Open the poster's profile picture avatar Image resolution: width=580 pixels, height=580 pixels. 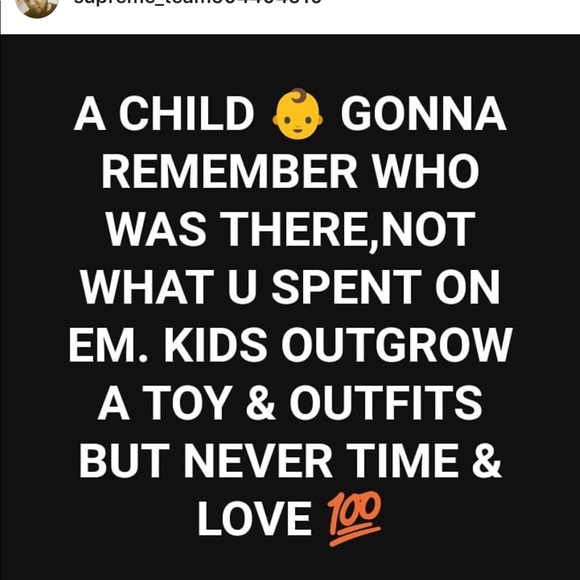pos(37,5)
